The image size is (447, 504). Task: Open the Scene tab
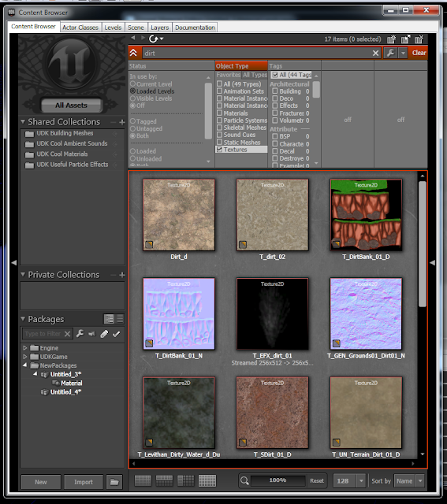(x=136, y=28)
